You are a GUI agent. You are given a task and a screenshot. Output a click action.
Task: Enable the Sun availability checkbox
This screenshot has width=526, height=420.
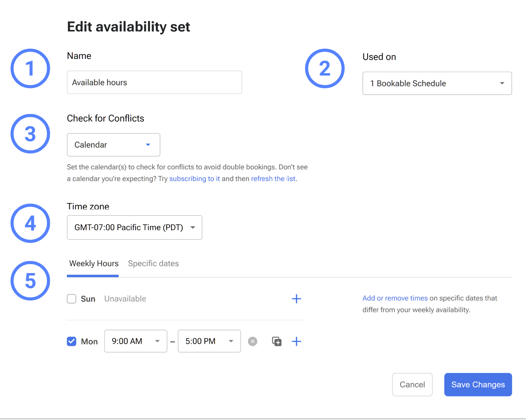[x=71, y=299]
